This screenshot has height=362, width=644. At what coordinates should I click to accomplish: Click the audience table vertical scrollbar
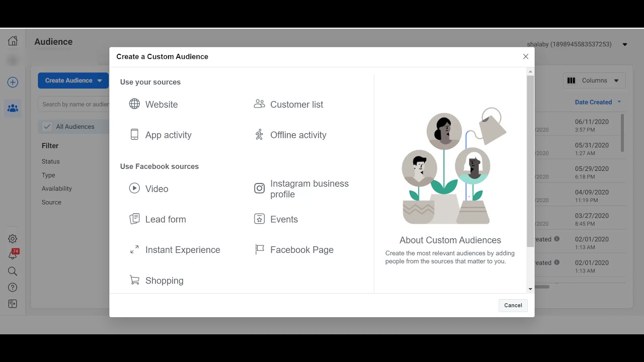pos(622,133)
